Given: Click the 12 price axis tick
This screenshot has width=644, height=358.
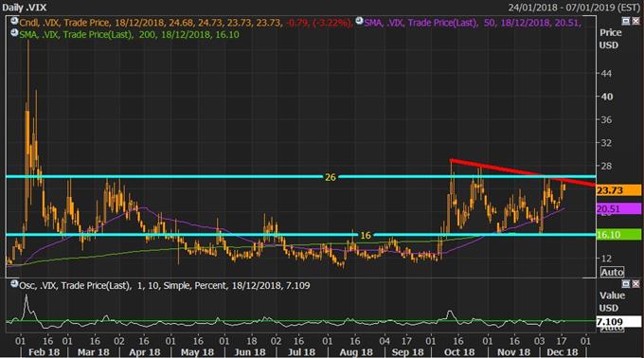Looking at the screenshot, I should 606,259.
